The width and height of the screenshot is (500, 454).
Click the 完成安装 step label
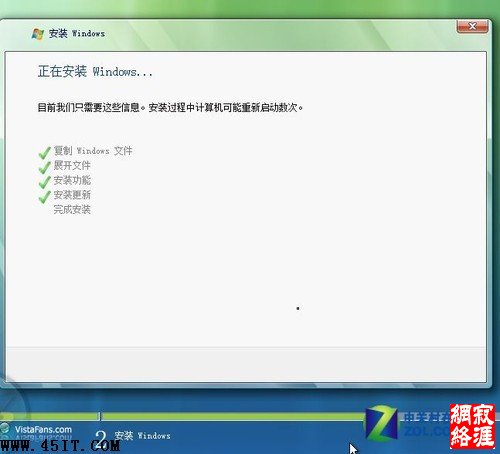(x=72, y=209)
